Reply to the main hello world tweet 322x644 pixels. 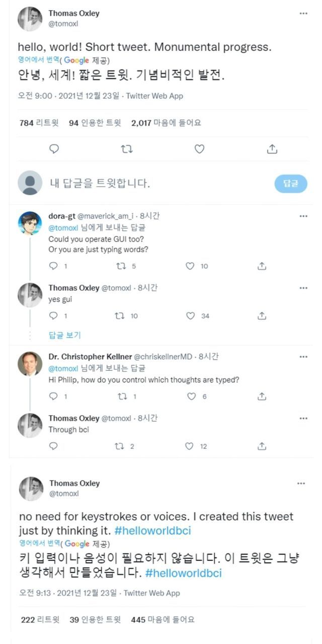pos(54,149)
